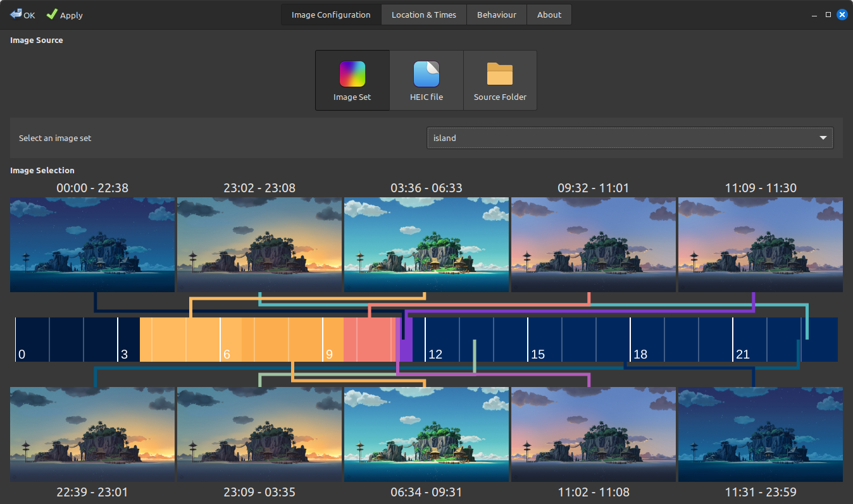Select thumbnail labeled 11:31 - 23:59

(761, 434)
